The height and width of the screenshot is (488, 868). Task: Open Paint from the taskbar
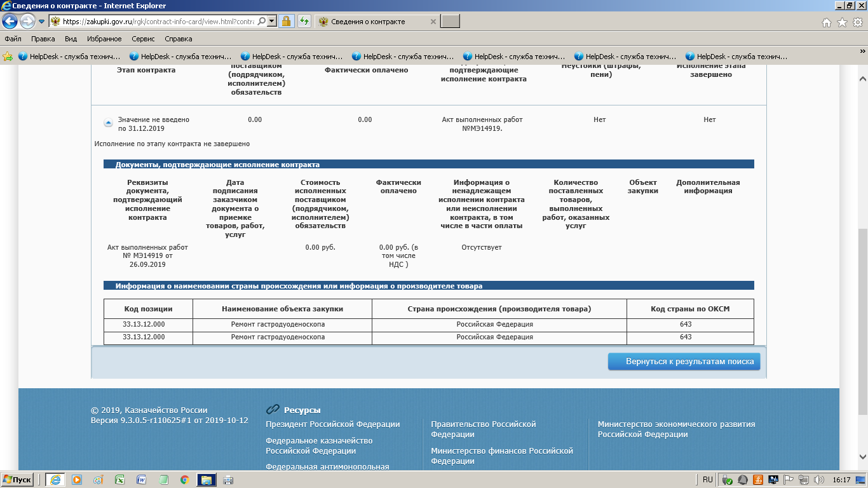[98, 480]
